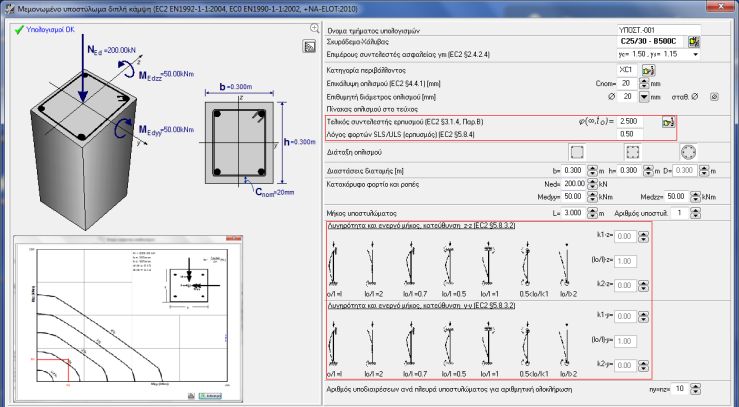Image resolution: width=739 pixels, height=407 pixels.
Task: Click the Ned value field 200.00
Action: pyautogui.click(x=574, y=184)
